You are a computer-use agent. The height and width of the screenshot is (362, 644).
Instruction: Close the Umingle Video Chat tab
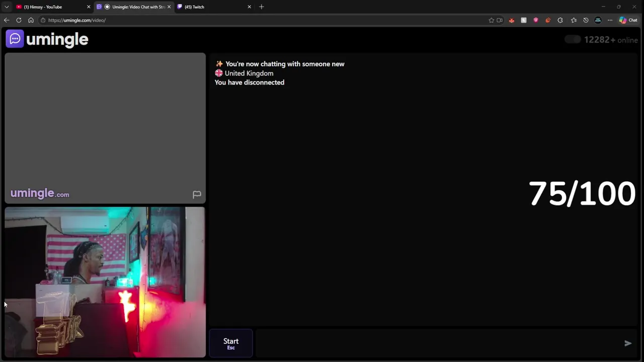(x=169, y=7)
